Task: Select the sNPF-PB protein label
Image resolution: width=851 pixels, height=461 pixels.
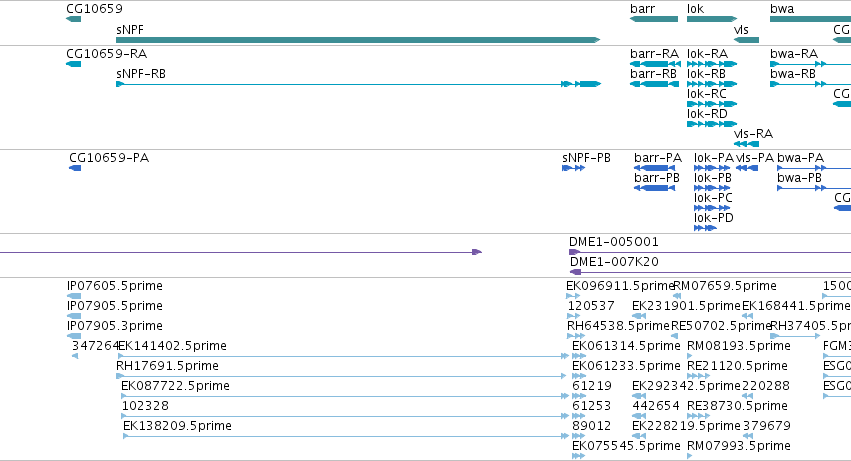Action: (587, 158)
